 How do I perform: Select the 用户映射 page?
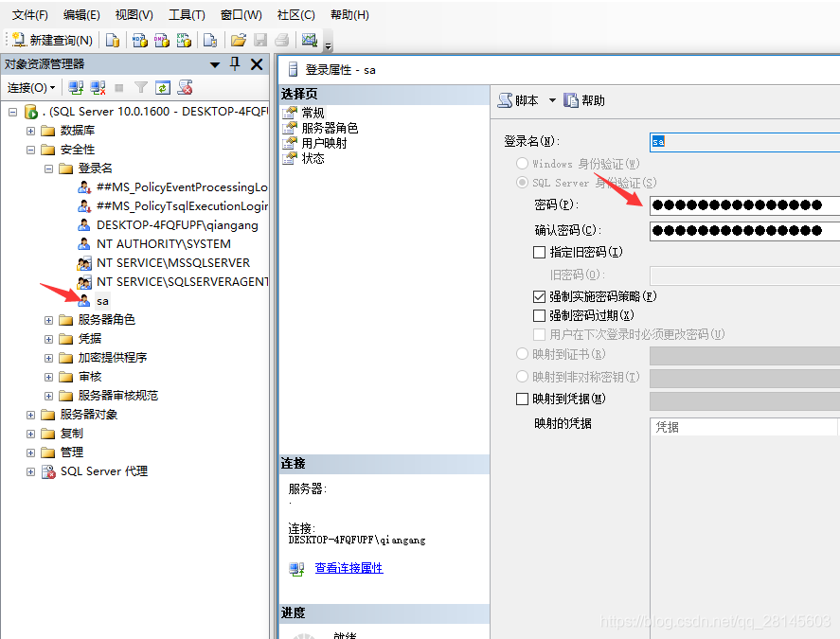coord(324,143)
